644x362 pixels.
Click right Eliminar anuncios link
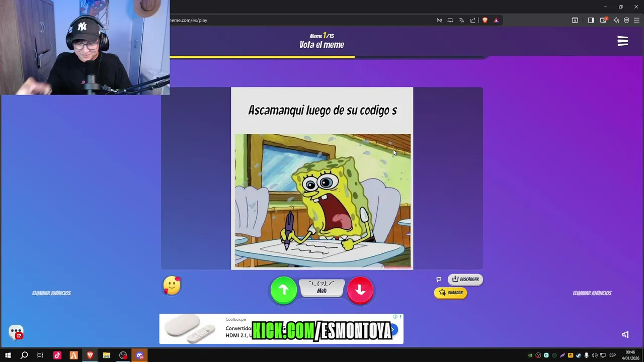pyautogui.click(x=592, y=293)
